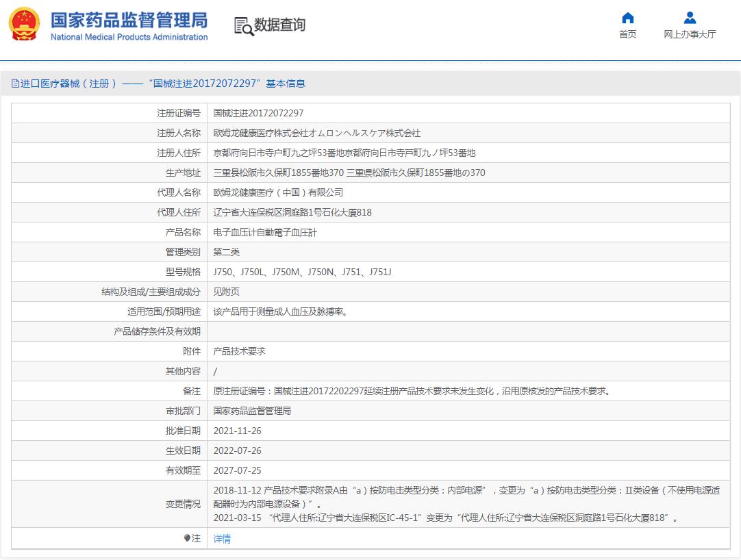Select agent name 欧姆龙健康医疗（中国）有限公司
The height and width of the screenshot is (560, 741).
pyautogui.click(x=278, y=192)
